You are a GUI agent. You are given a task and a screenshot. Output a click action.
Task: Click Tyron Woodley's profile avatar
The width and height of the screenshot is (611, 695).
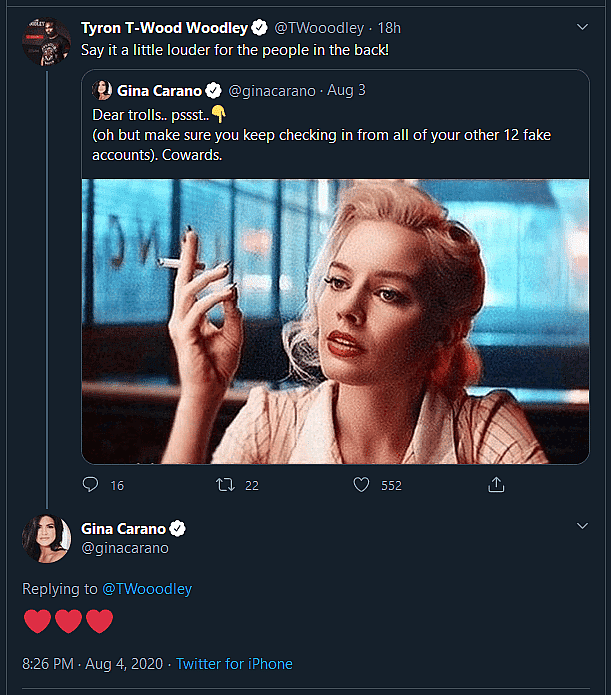(45, 42)
